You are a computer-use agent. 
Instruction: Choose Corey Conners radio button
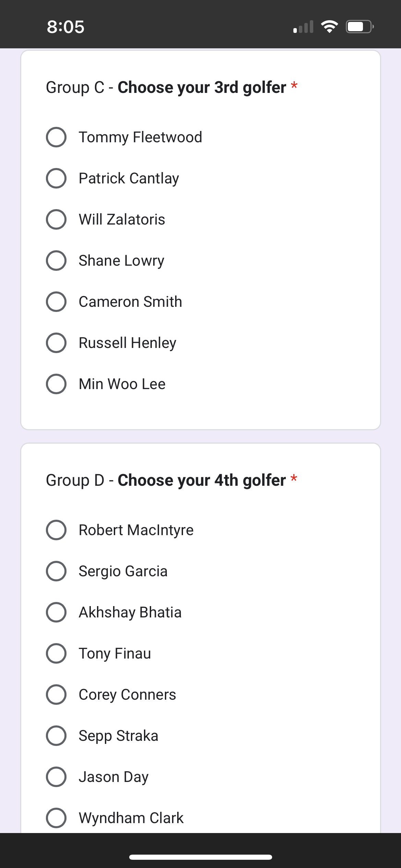point(56,695)
